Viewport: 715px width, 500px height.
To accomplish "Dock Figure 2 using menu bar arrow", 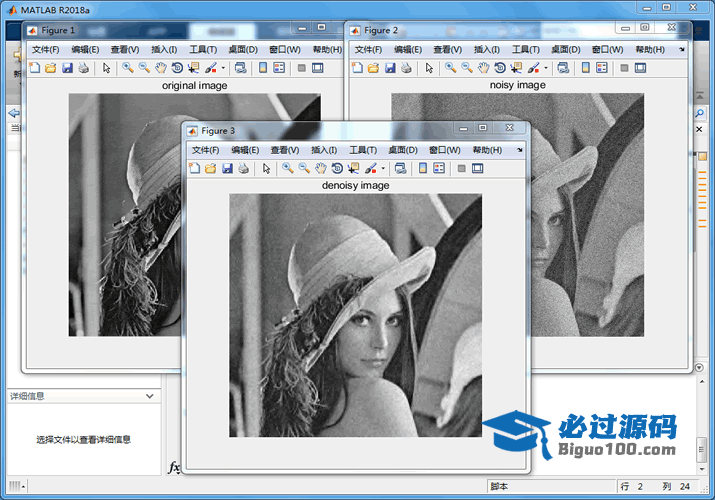I will (682, 49).
